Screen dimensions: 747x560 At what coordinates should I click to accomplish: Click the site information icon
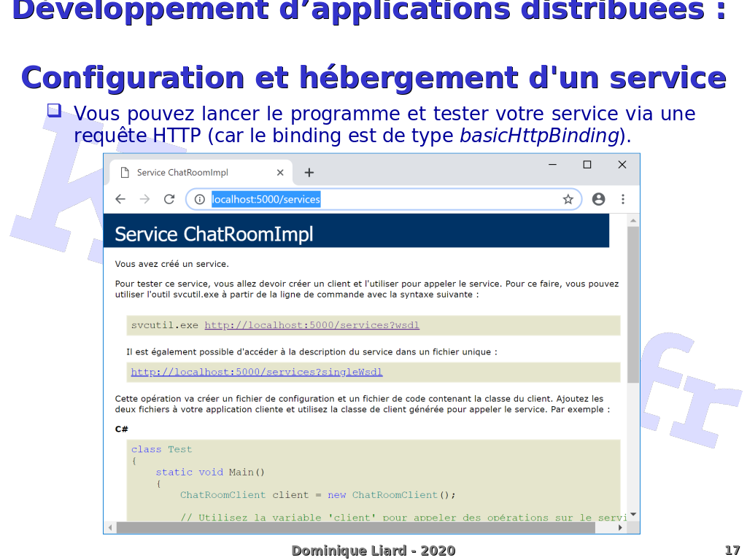point(199,199)
